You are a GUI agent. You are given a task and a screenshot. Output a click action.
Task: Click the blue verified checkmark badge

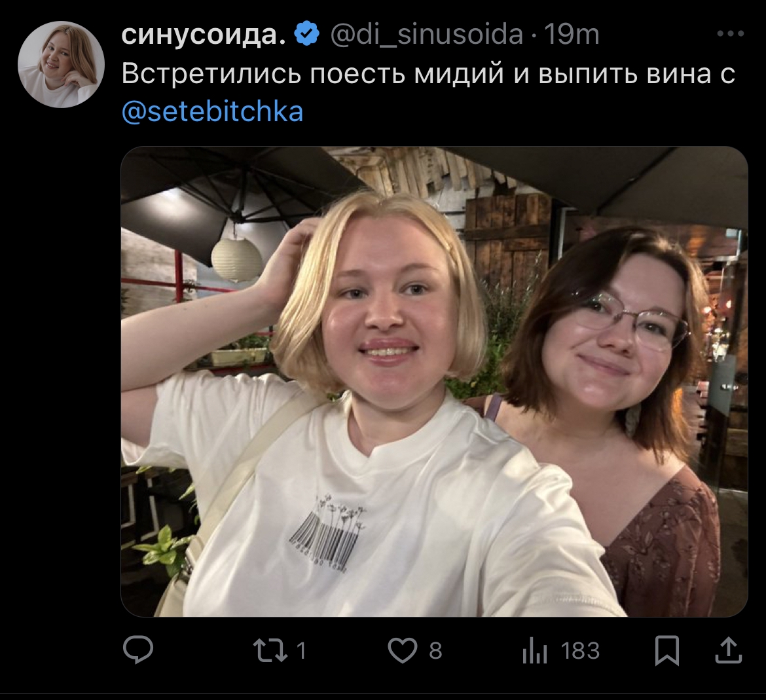pos(306,33)
